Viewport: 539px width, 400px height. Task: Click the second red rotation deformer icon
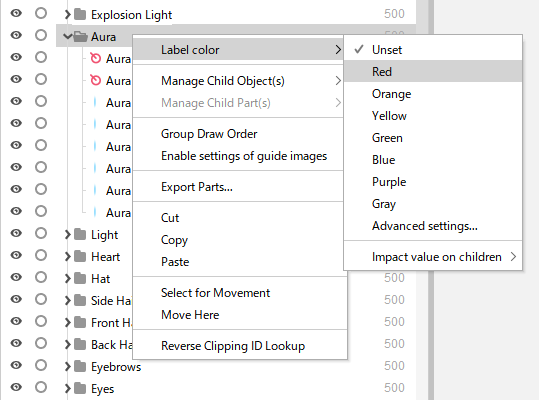tap(95, 80)
